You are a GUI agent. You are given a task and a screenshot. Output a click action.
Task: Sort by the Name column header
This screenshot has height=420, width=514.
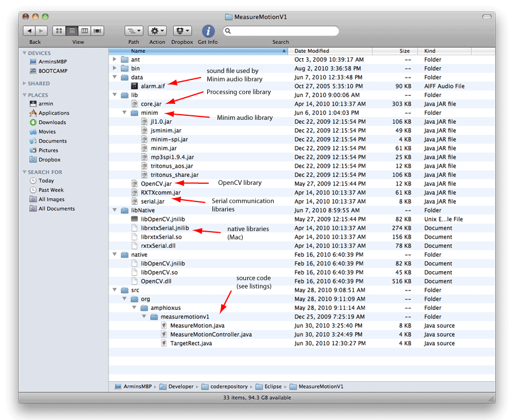coord(198,51)
